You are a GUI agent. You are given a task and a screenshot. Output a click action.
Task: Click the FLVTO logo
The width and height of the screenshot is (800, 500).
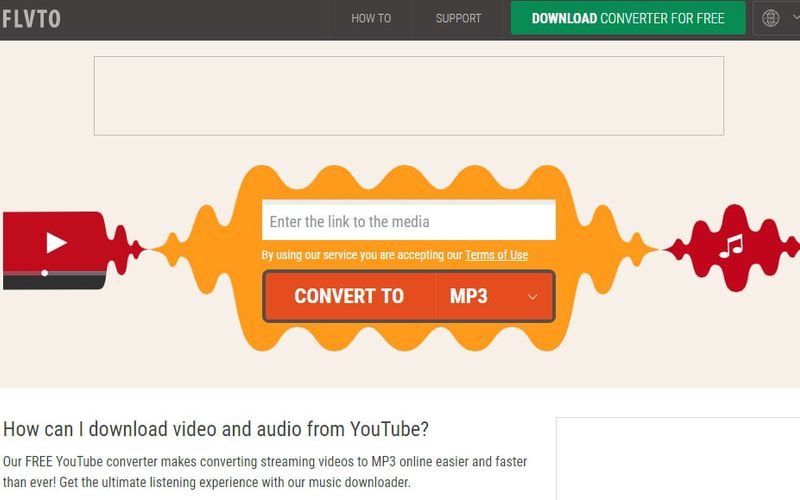pos(31,19)
